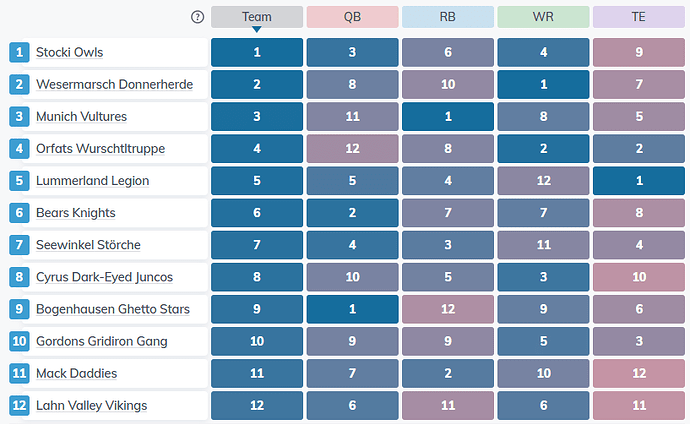Select Bogenhausen Ghetto Stars' QB rank 1 cell
Image resolution: width=690 pixels, height=424 pixels.
pyautogui.click(x=352, y=309)
